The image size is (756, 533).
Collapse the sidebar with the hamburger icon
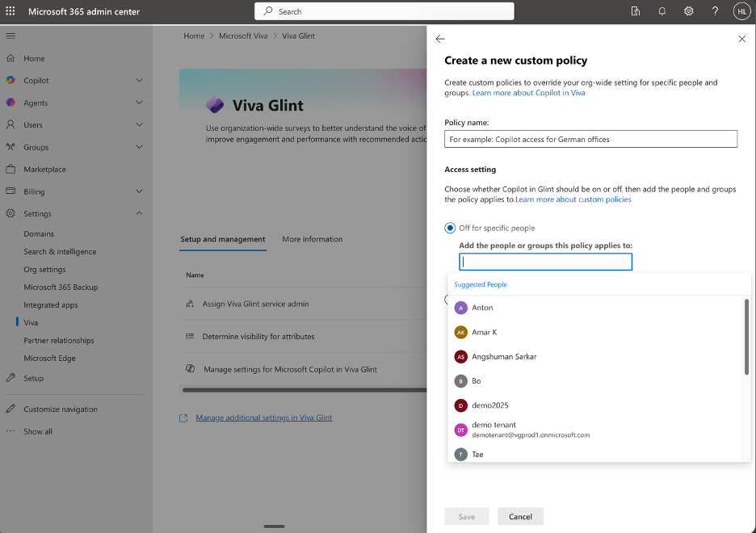(10, 36)
